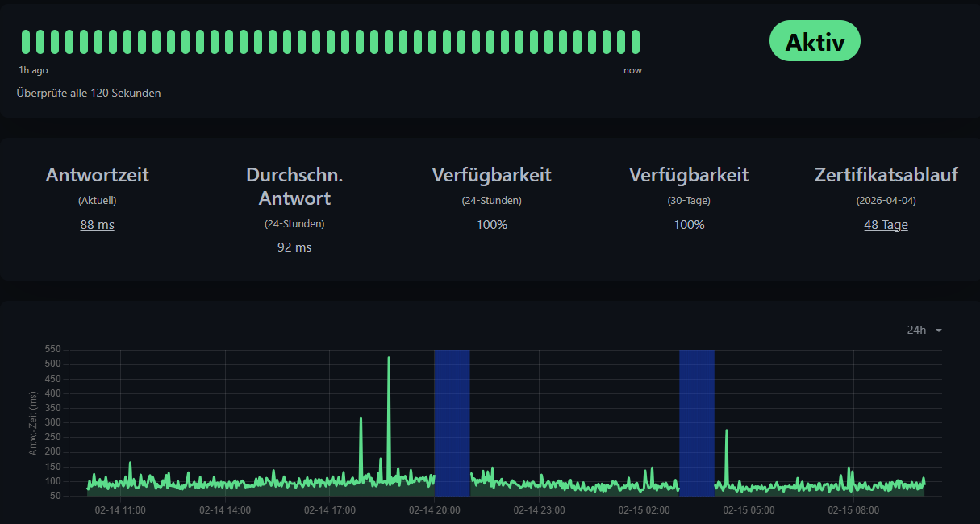This screenshot has height=524, width=980.
Task: Open the Zertifikatsablauf details dropdown
Action: 886,225
